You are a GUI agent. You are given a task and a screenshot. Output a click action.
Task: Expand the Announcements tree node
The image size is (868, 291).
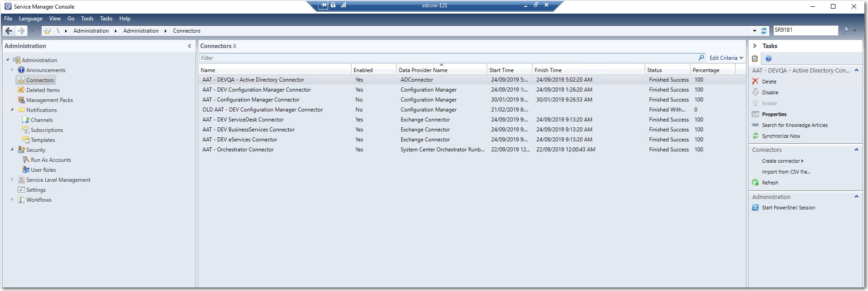(12, 70)
